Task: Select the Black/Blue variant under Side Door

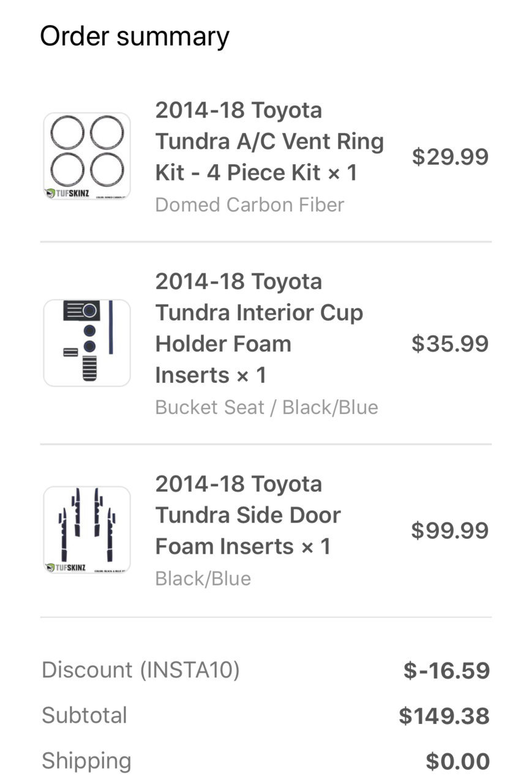Action: (x=203, y=579)
